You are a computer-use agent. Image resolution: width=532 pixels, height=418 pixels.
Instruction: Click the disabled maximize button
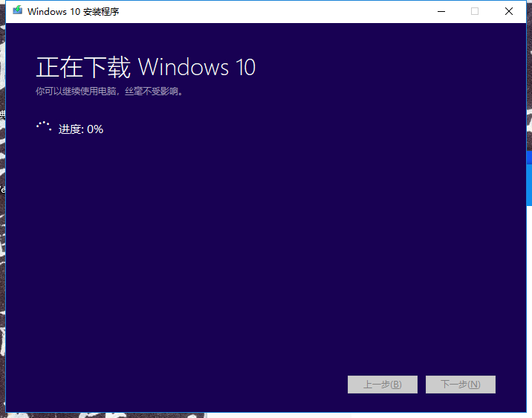[475, 12]
